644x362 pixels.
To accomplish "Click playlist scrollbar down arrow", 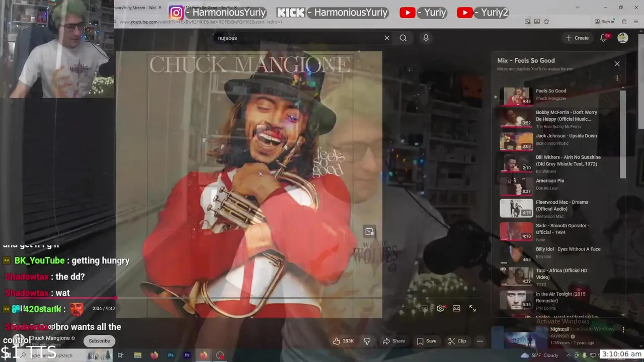I will click(623, 315).
